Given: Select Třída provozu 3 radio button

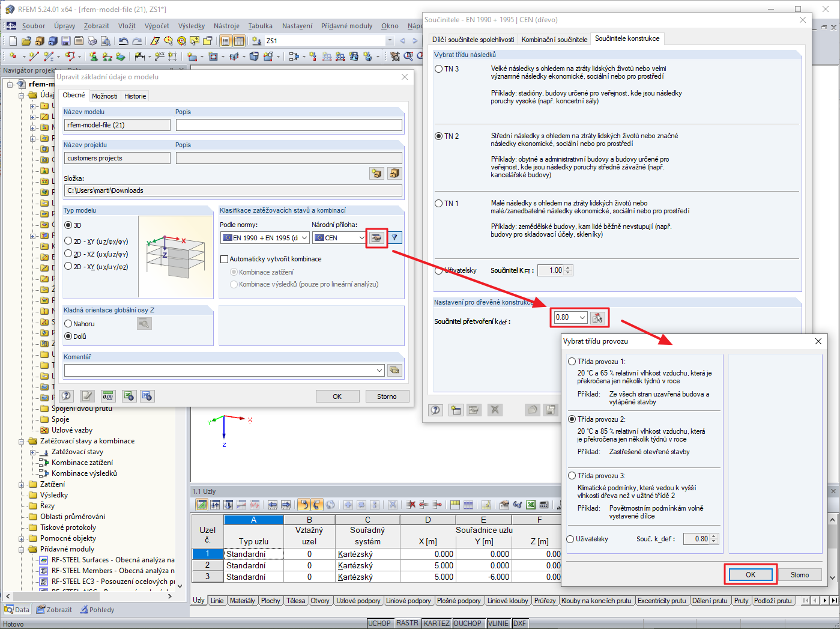Looking at the screenshot, I should [x=572, y=476].
